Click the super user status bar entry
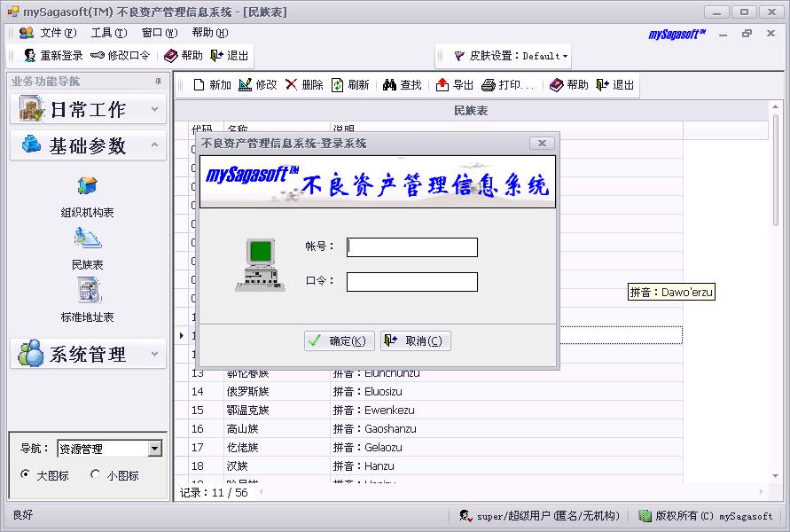This screenshot has height=532, width=790. (x=540, y=515)
